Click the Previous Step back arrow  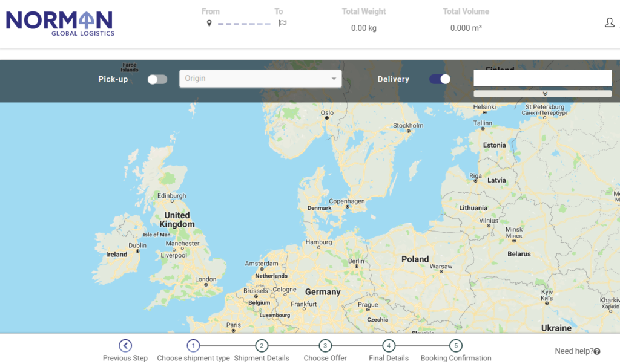coord(125,346)
